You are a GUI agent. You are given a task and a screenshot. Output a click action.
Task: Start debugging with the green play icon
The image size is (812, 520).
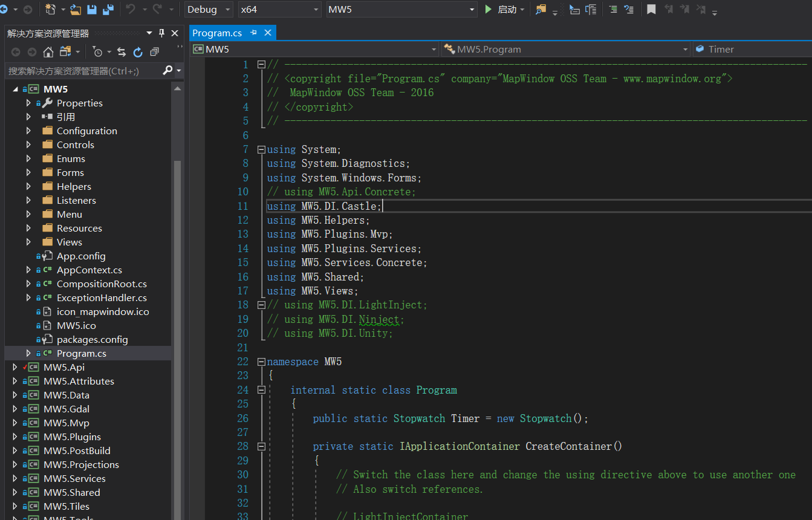pyautogui.click(x=489, y=10)
